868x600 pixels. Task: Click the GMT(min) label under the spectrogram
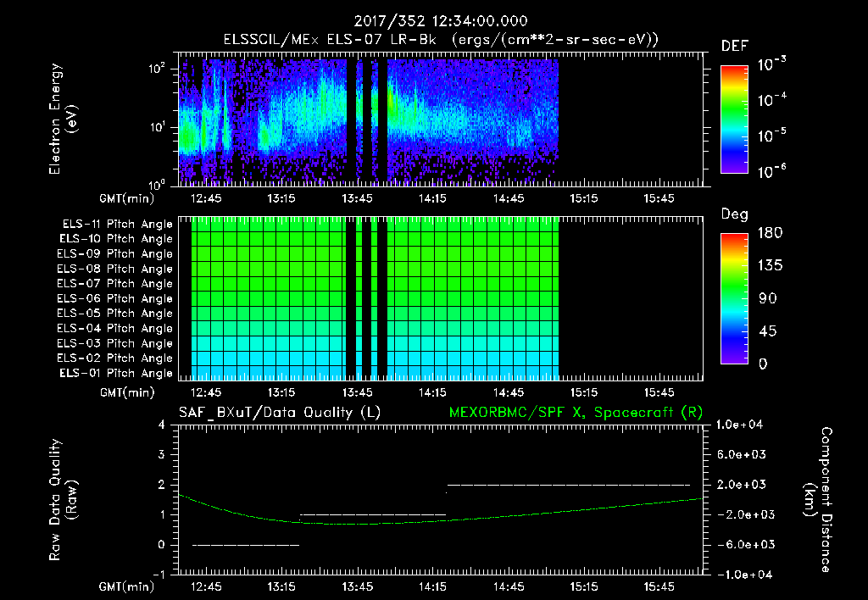click(x=127, y=198)
